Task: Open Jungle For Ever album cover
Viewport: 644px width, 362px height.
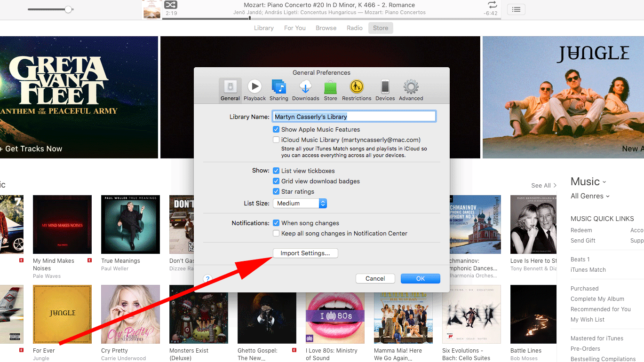Action: click(62, 314)
